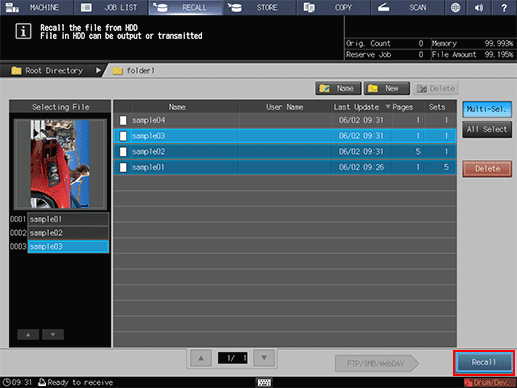Deselect the sample03 file row

(x=285, y=136)
